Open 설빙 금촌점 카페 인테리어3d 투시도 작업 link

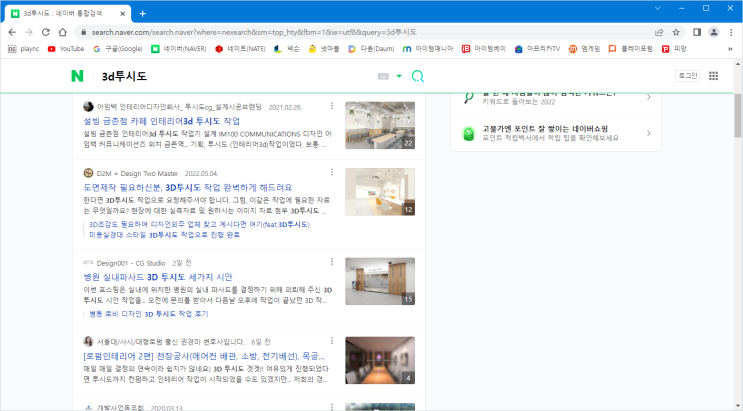162,121
